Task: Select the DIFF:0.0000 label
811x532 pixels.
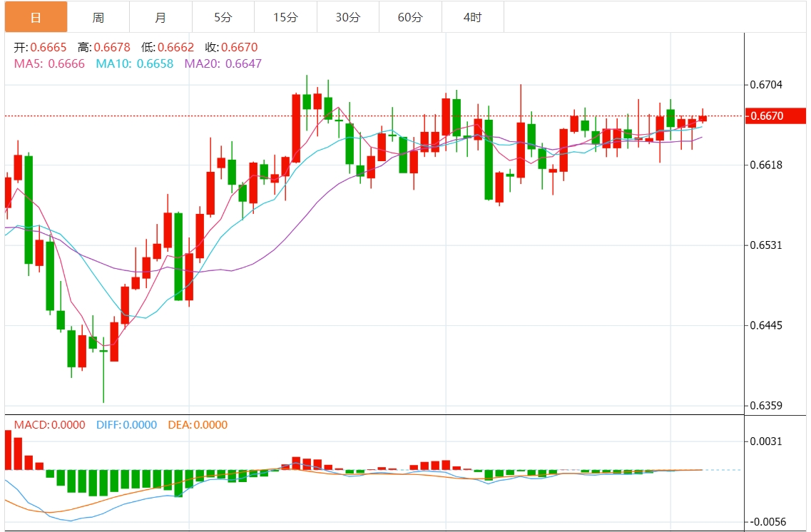Action: (126, 425)
